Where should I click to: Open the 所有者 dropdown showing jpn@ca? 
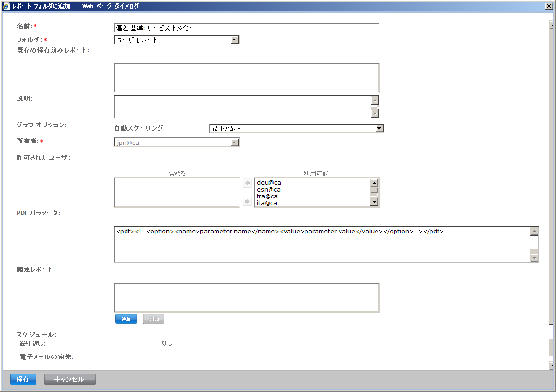tap(177, 143)
